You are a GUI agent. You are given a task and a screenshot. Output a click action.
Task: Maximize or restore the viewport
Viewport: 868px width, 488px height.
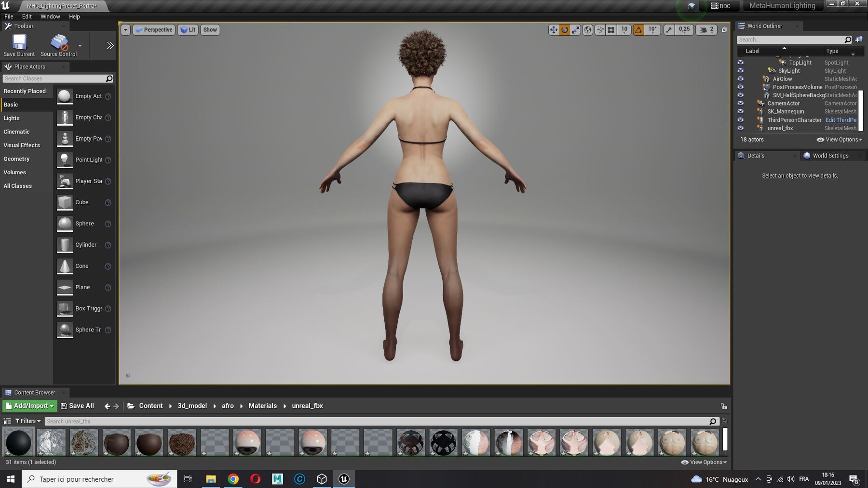pos(724,30)
